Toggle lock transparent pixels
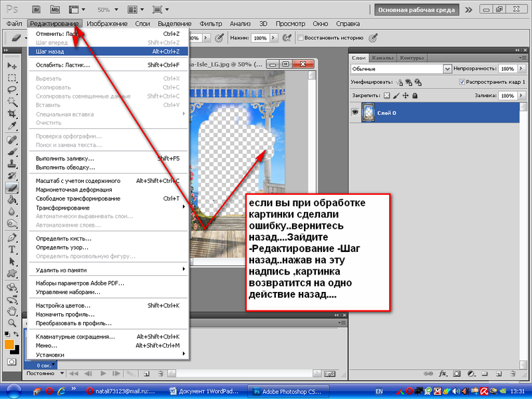The width and height of the screenshot is (532, 399). coord(387,96)
